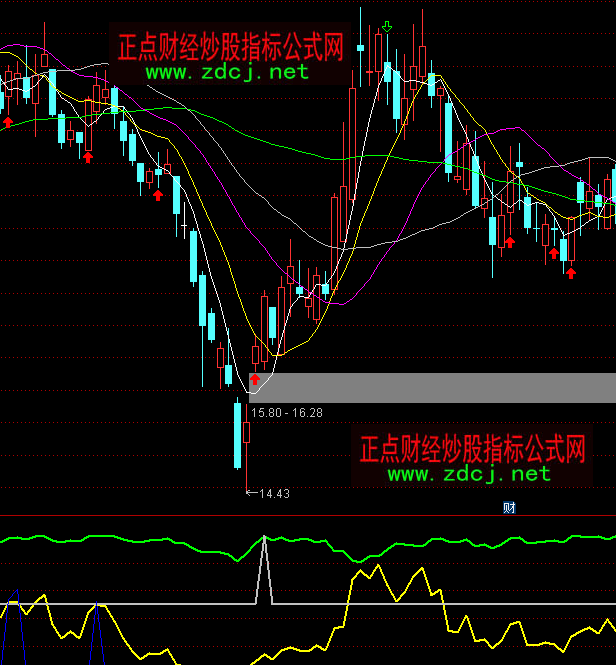
Task: Click the bottom www.zdcj.net link
Action: (x=469, y=473)
